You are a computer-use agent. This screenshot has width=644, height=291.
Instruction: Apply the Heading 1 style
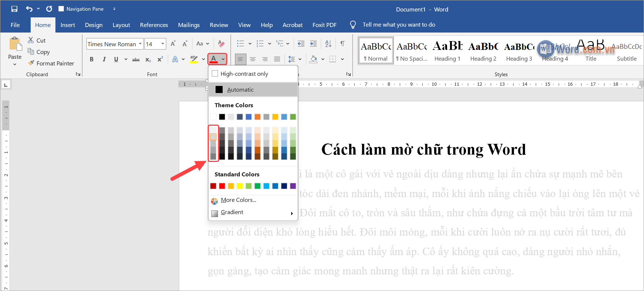point(447,51)
